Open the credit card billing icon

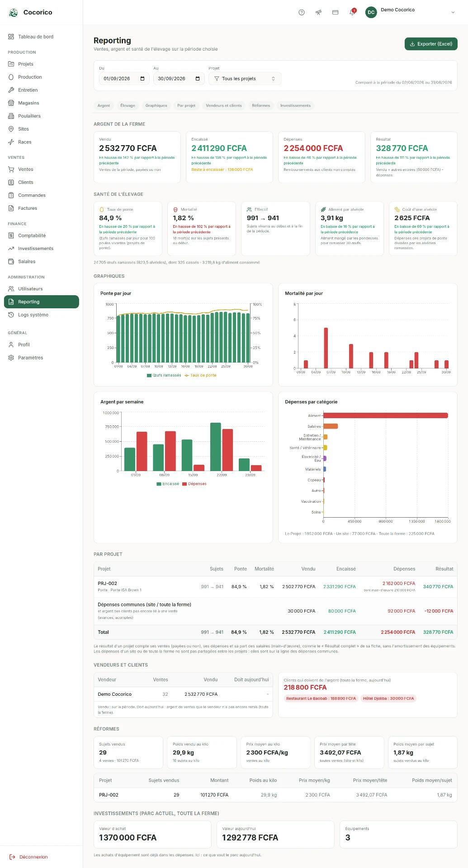click(336, 12)
